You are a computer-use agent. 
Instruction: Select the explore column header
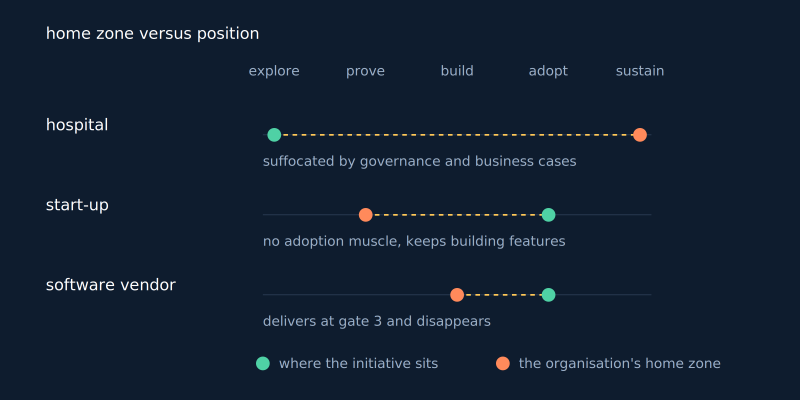click(x=274, y=71)
